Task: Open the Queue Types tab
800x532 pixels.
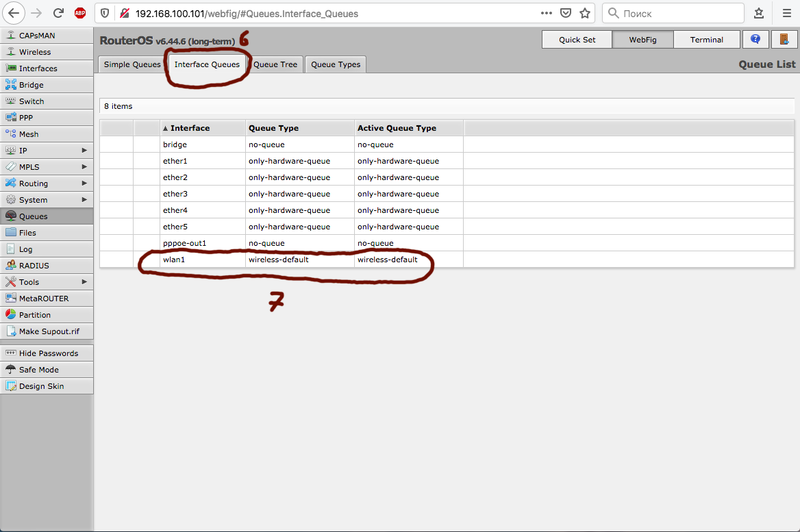Action: point(336,64)
